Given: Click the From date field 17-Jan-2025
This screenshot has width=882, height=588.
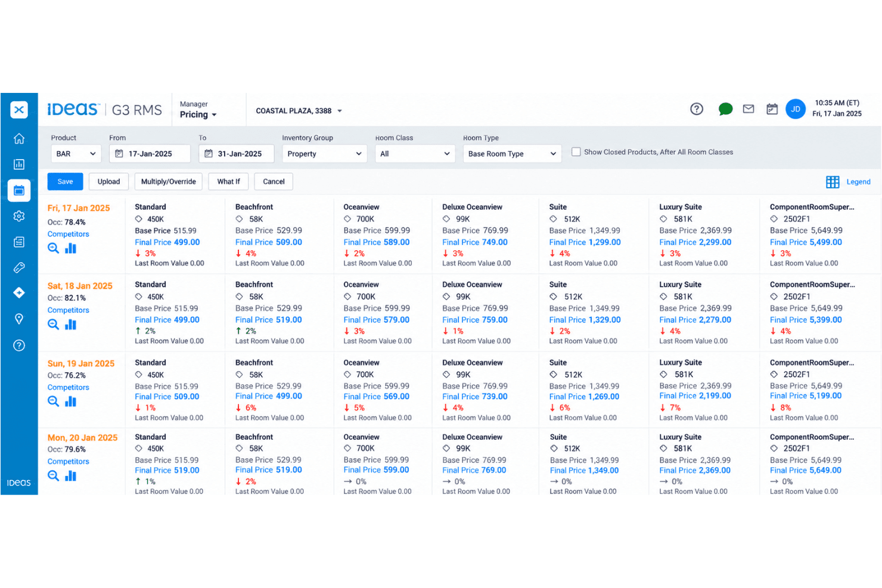Looking at the screenshot, I should click(150, 154).
